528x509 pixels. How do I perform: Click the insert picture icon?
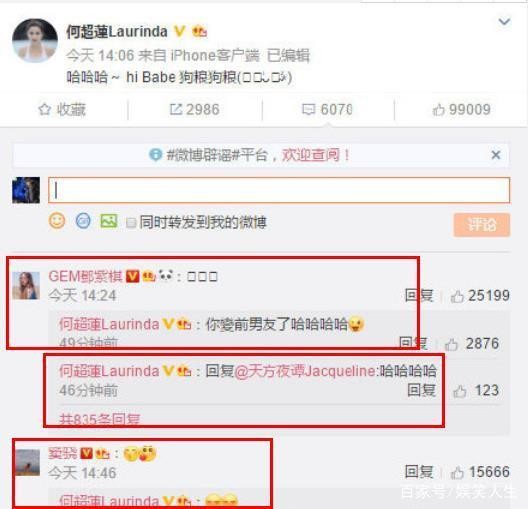coord(109,221)
